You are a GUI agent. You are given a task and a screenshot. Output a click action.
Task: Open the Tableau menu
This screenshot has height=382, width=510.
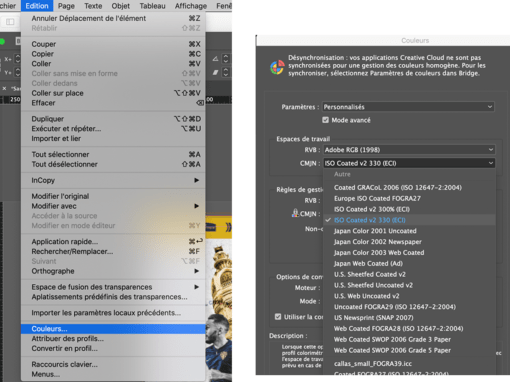(152, 6)
